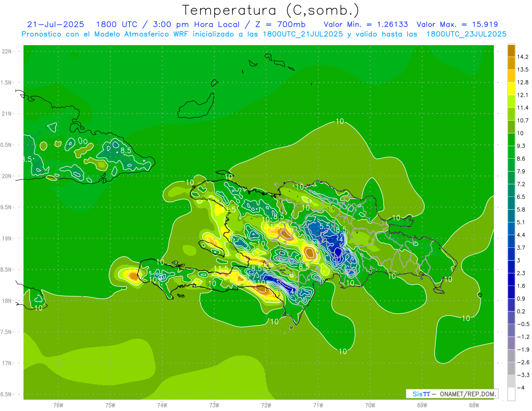Click the longitude axis label "73W"
The image size is (532, 411).
tap(214, 405)
